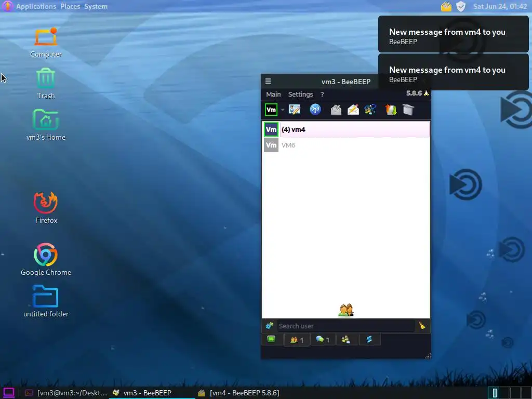
Task: Click the vm4 avatar in the user list
Action: click(271, 129)
